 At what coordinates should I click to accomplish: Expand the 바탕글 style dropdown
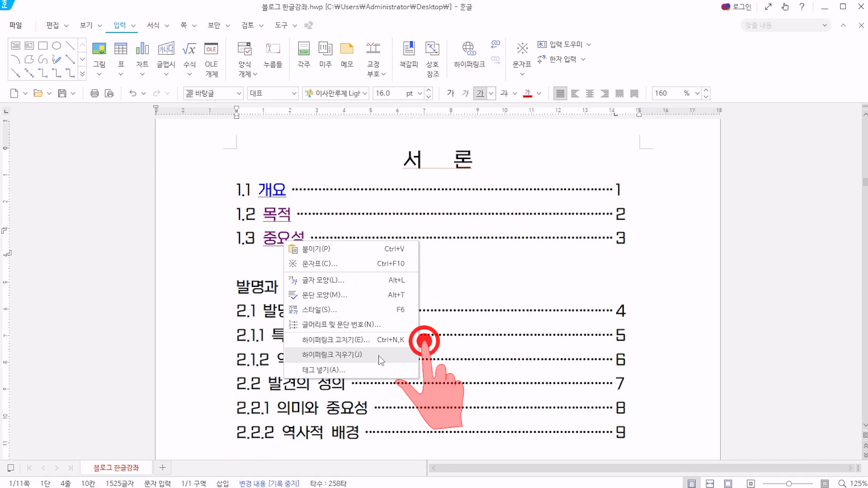pos(239,93)
